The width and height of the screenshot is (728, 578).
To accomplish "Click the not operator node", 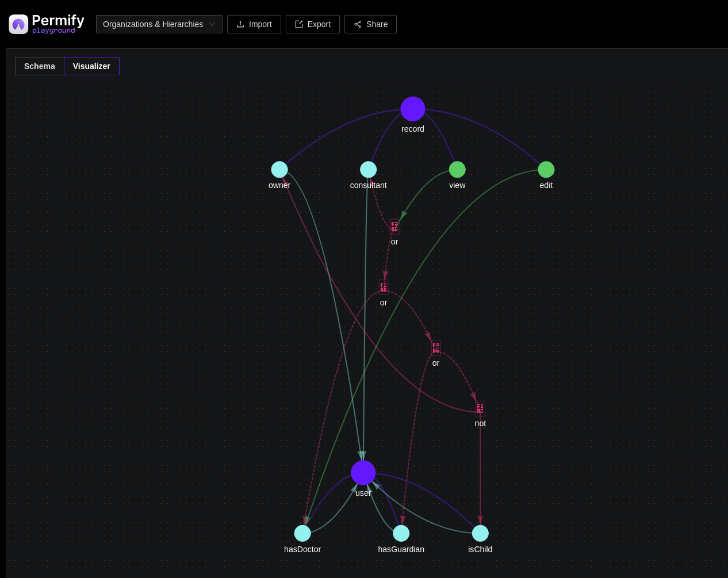I will click(x=480, y=408).
